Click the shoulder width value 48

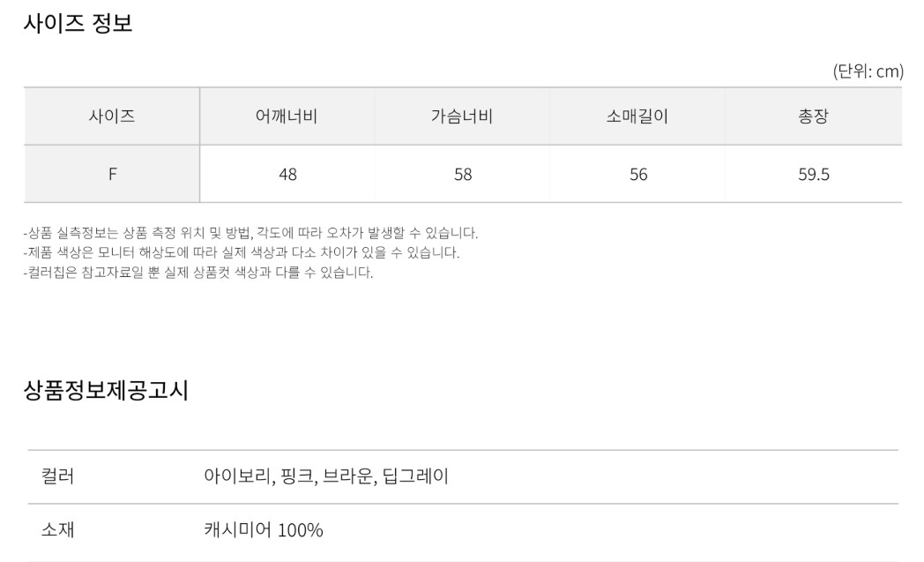coord(287,175)
